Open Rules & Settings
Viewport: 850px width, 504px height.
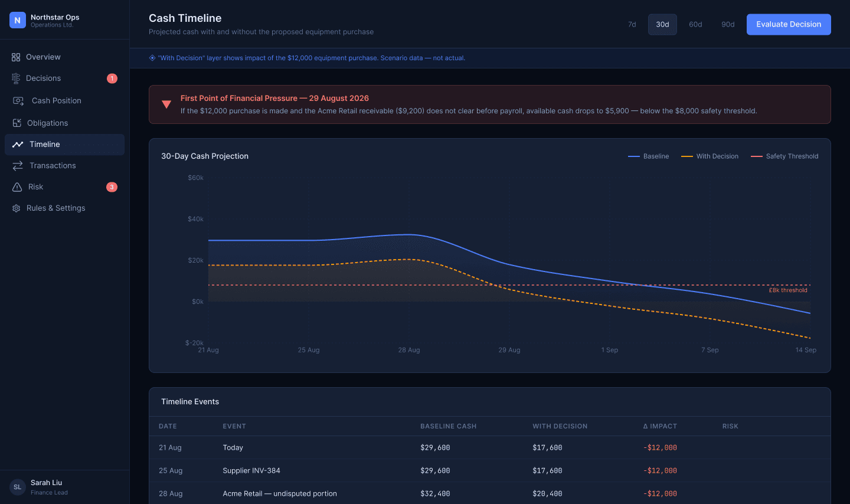tap(64, 208)
